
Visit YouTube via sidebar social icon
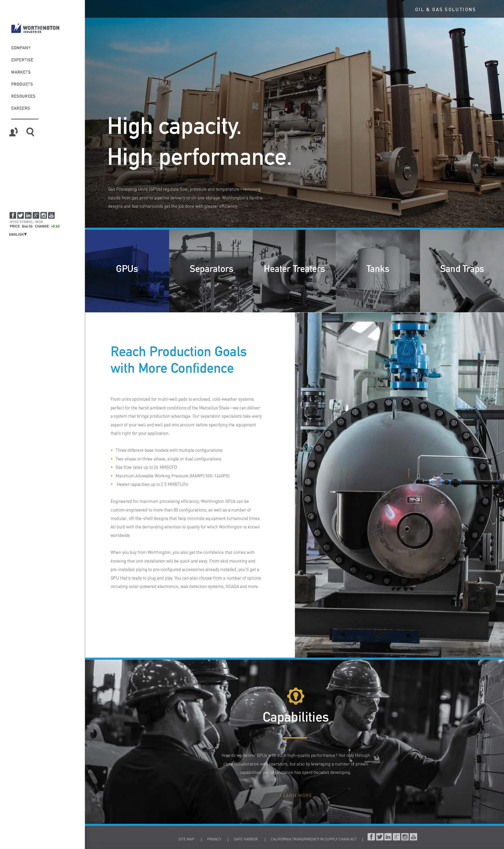pos(52,215)
